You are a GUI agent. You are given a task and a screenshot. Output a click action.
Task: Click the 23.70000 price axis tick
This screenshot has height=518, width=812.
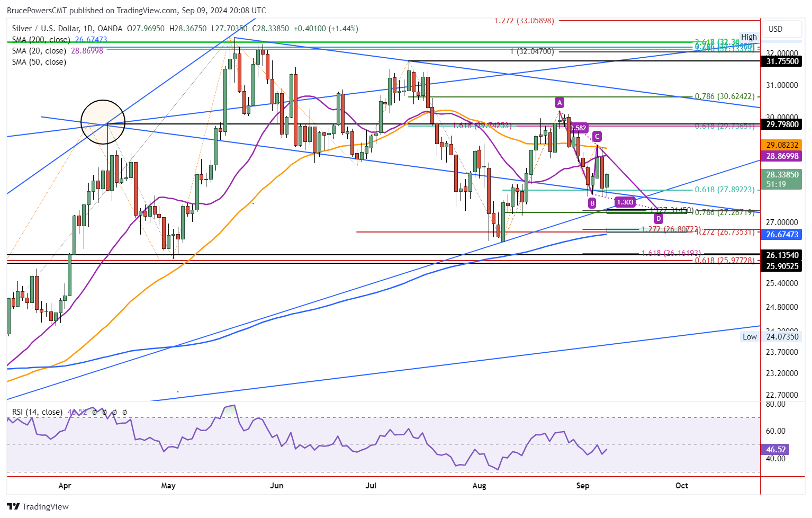click(x=782, y=352)
